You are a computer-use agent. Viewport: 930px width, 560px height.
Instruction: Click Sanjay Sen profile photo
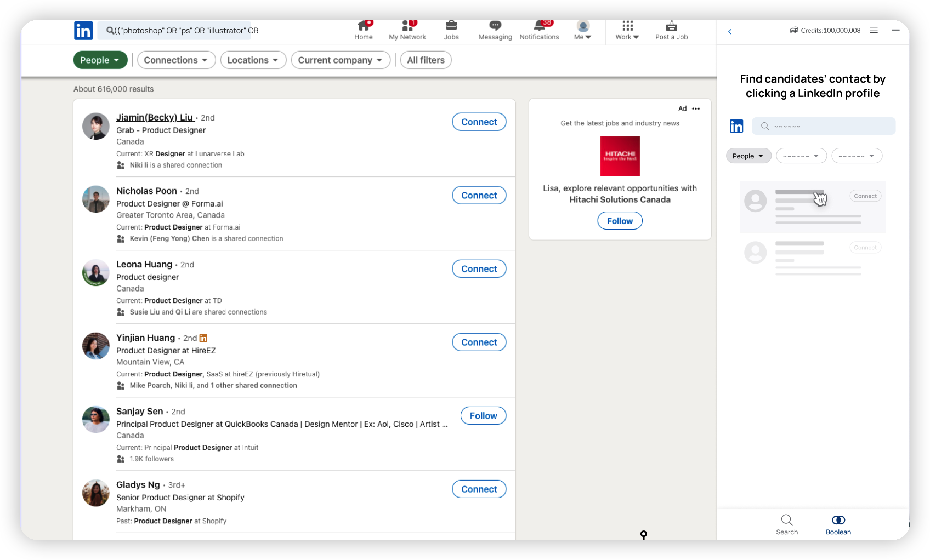(96, 419)
